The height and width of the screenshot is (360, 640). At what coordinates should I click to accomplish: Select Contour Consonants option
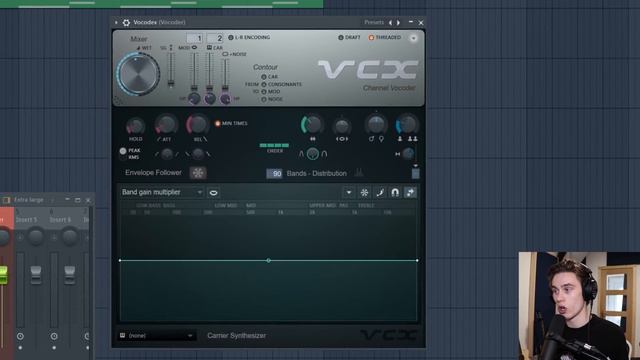point(281,84)
